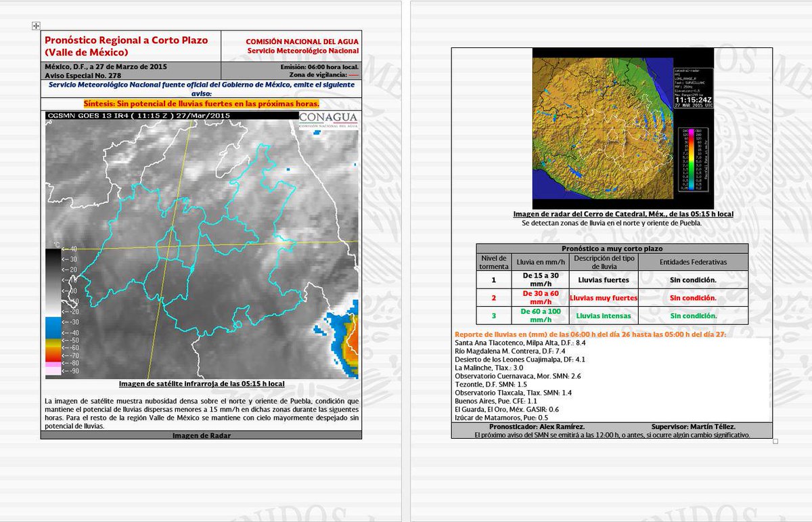The height and width of the screenshot is (522, 812).
Task: Click 'Observatorio Cuernavaca, Mor. SMN: 2.6'
Action: (x=518, y=376)
